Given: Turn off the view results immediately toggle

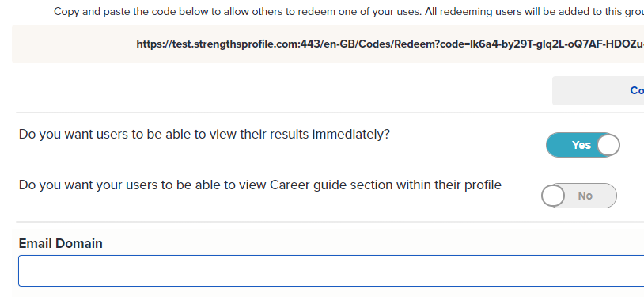Looking at the screenshot, I should pos(583,145).
